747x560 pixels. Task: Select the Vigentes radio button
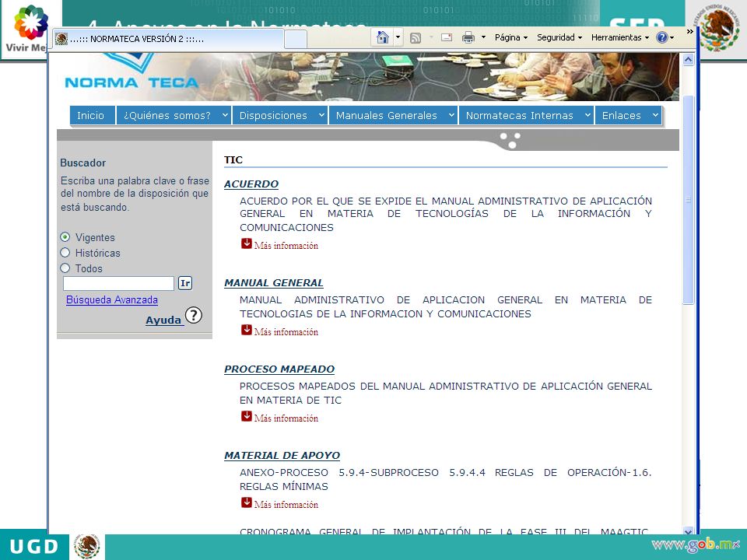click(65, 237)
